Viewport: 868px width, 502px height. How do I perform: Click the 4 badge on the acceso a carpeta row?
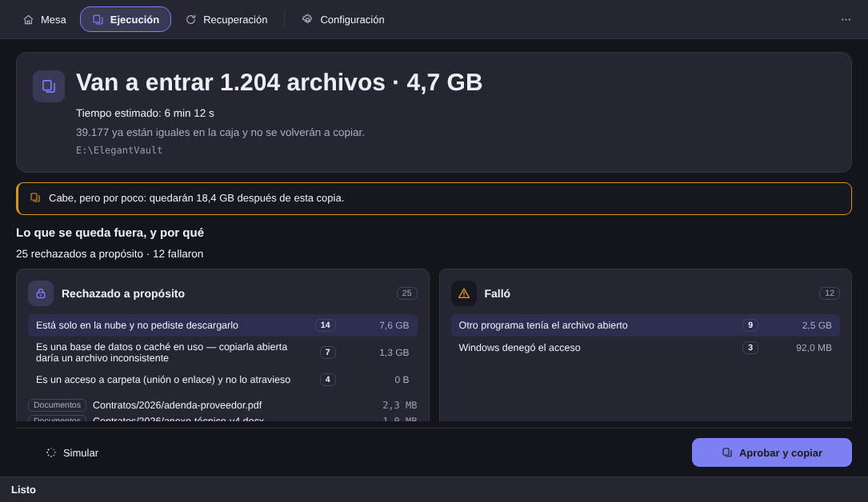point(328,380)
